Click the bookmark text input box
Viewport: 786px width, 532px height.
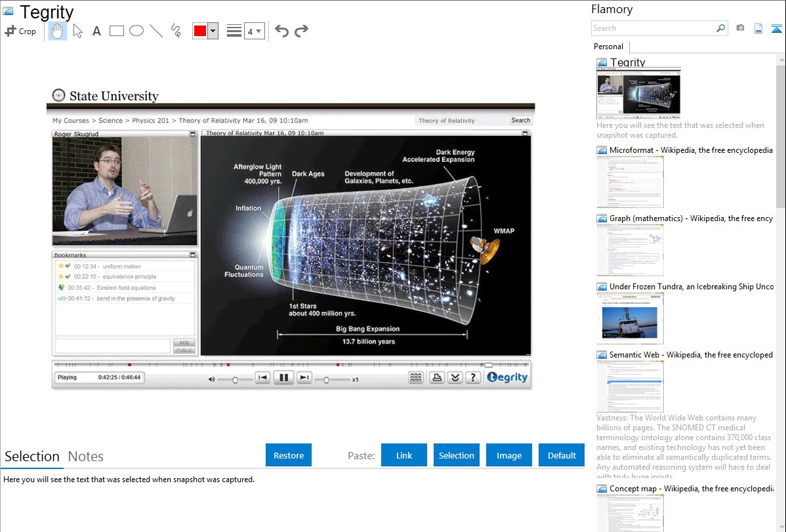(x=114, y=346)
